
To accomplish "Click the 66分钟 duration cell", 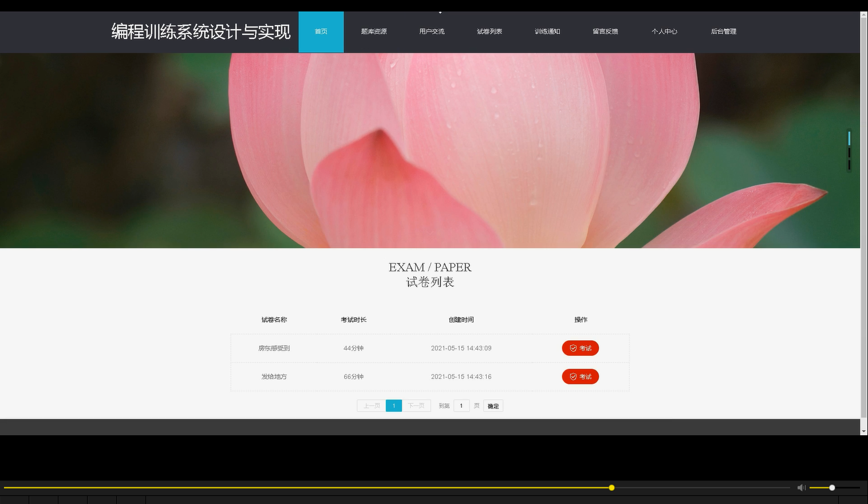I will pos(353,377).
